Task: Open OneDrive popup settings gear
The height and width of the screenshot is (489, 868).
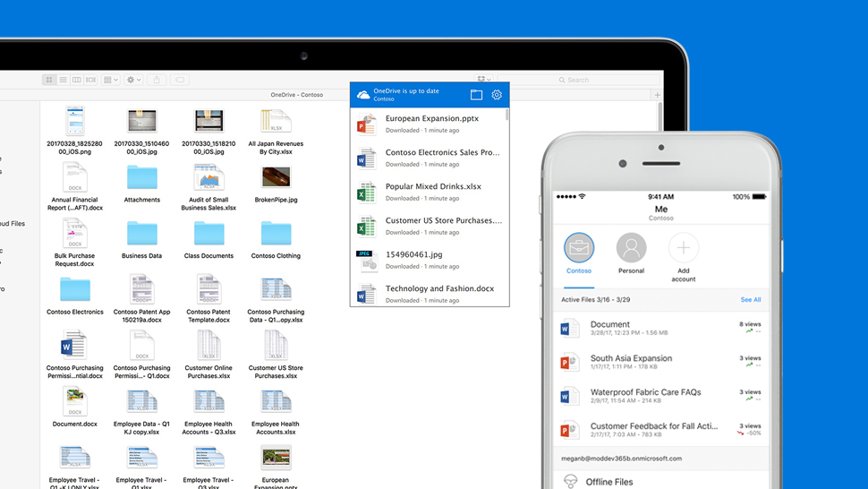Action: 497,95
